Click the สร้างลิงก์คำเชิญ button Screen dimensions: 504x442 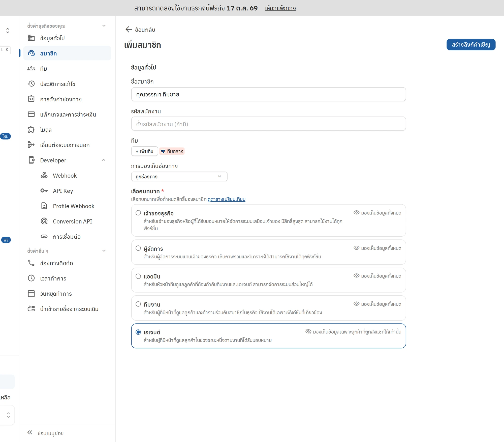[x=471, y=45]
